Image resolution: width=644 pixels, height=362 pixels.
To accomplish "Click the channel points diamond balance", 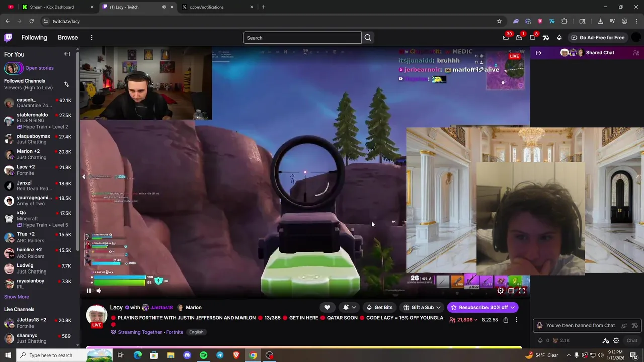I will tap(543, 340).
